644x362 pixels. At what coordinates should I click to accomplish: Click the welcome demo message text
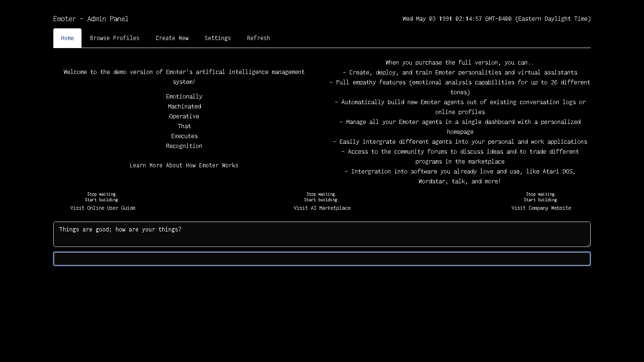pyautogui.click(x=184, y=76)
